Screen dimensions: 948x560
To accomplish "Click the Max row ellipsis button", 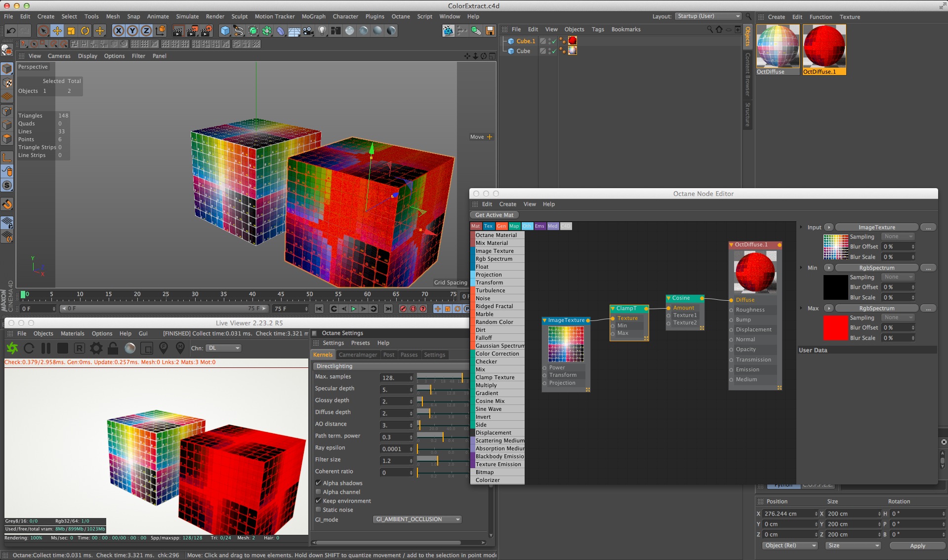I will [929, 309].
